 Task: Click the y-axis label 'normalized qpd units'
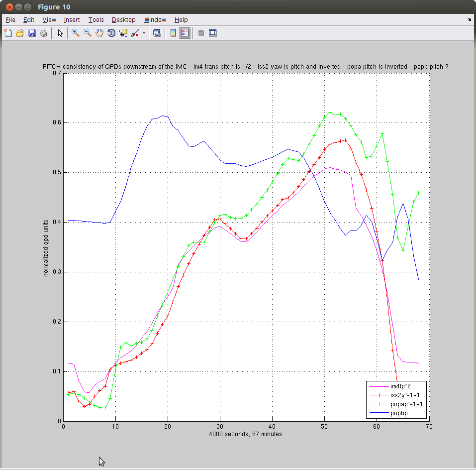tap(46, 248)
